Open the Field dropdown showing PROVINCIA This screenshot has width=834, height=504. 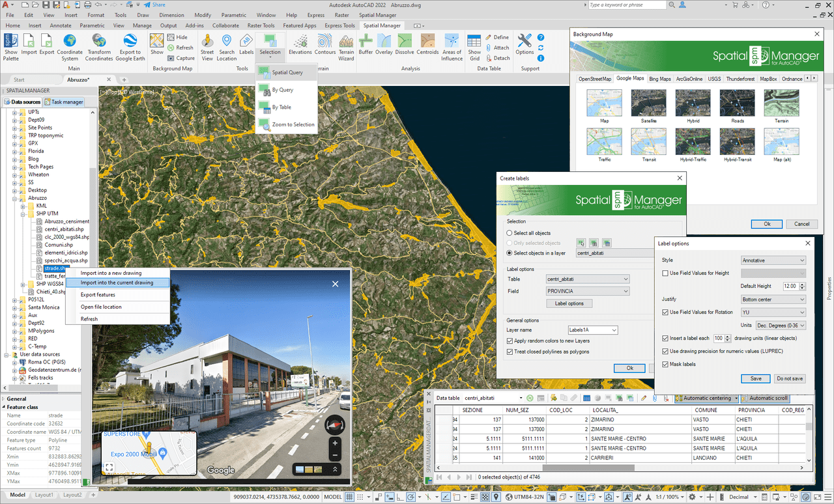(588, 291)
